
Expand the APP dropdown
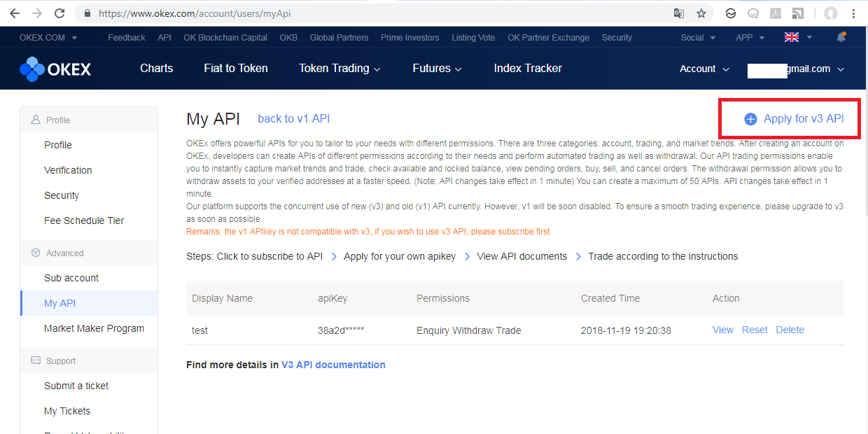coord(750,38)
